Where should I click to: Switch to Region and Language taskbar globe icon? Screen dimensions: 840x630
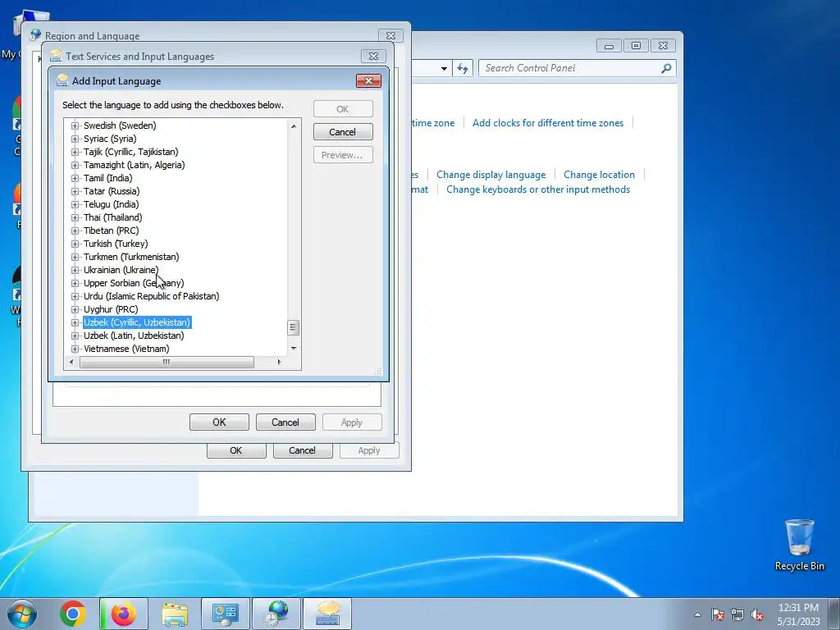276,614
